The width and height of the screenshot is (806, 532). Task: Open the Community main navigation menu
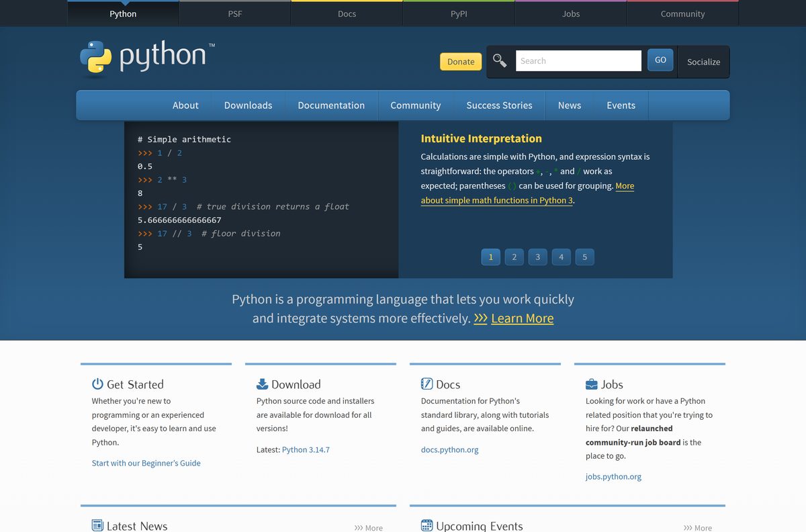coord(416,105)
